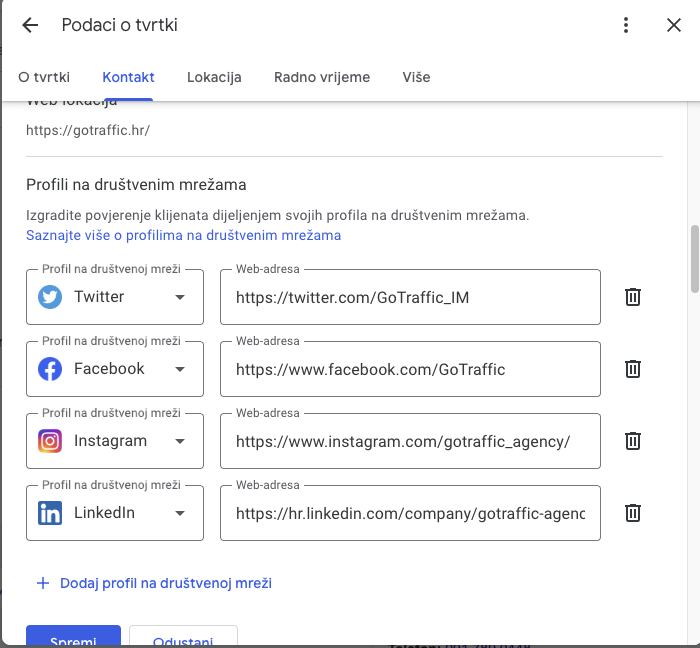Remove the LinkedIn profile with trash icon
The width and height of the screenshot is (700, 648).
tap(632, 513)
